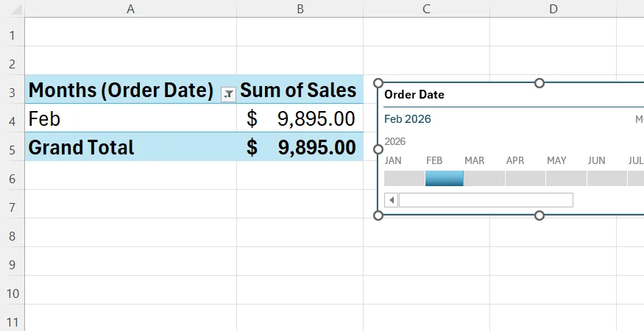Click the timeline scroll left arrow
Viewport: 644px width, 331px height.
click(391, 200)
